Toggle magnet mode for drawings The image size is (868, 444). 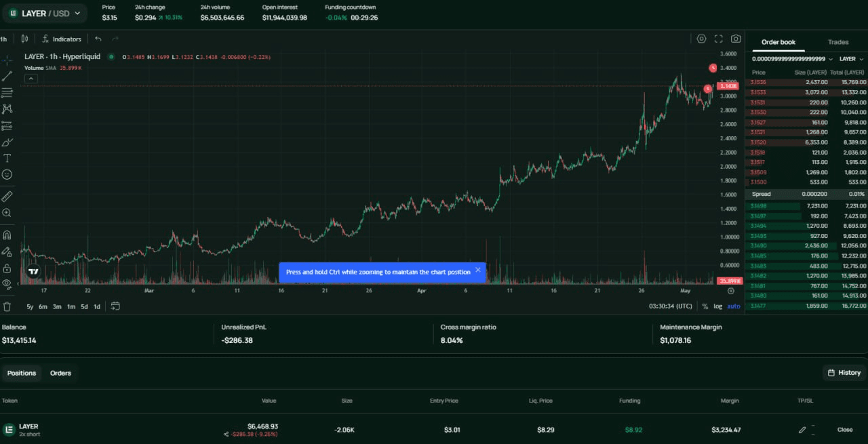7,235
